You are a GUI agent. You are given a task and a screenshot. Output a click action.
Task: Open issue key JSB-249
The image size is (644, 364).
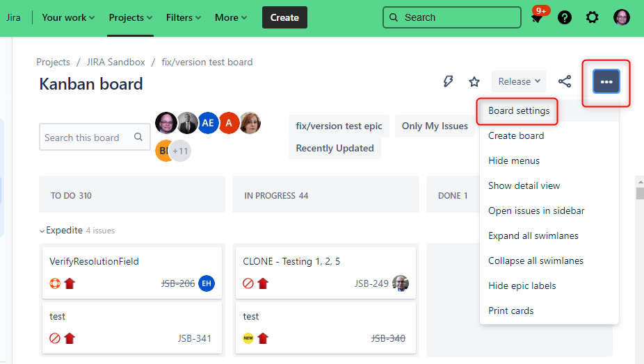(371, 283)
